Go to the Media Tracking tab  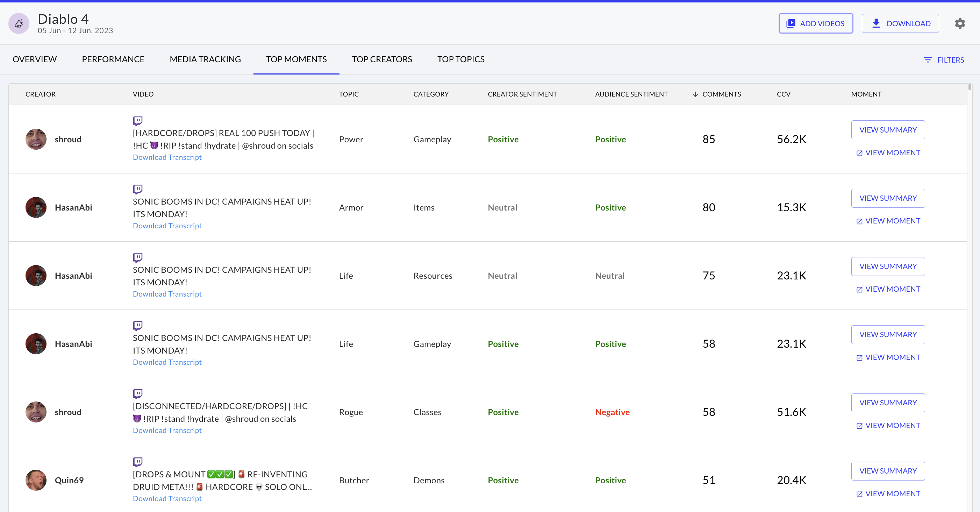pyautogui.click(x=205, y=59)
